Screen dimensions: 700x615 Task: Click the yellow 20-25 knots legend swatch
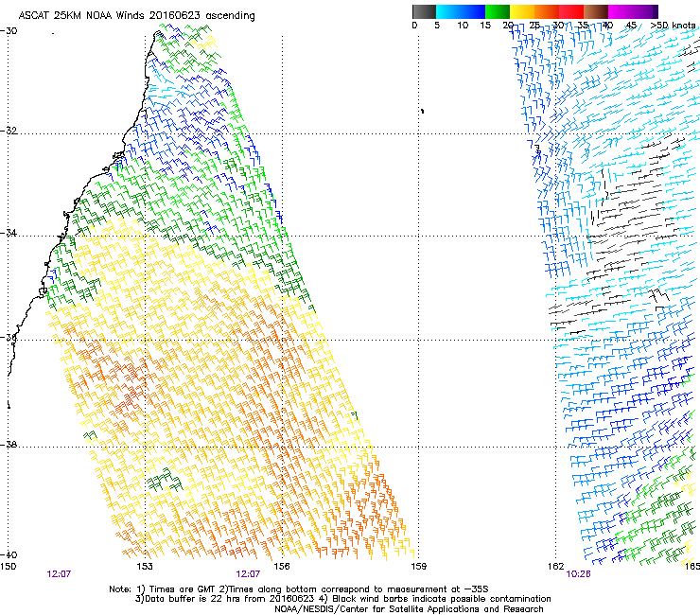coord(522,11)
